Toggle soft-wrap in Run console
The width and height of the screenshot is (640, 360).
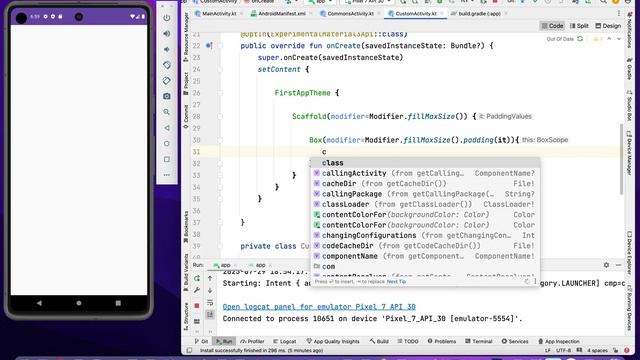click(x=210, y=303)
